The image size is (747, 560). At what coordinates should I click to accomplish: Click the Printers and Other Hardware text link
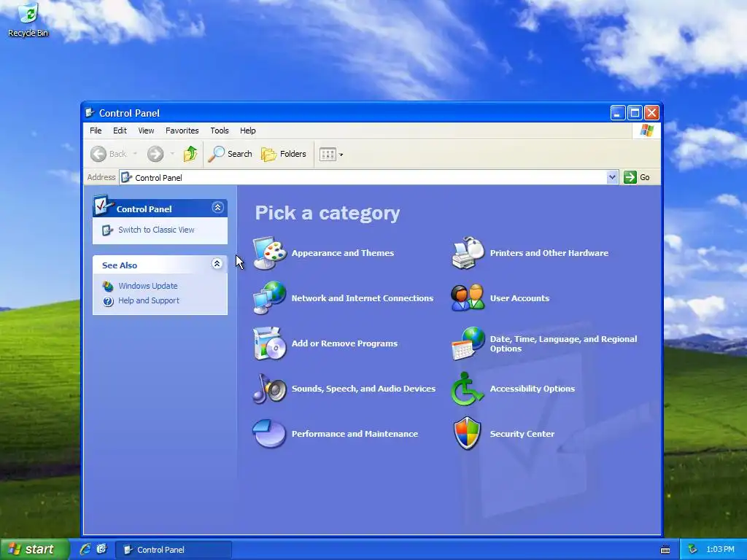click(549, 253)
